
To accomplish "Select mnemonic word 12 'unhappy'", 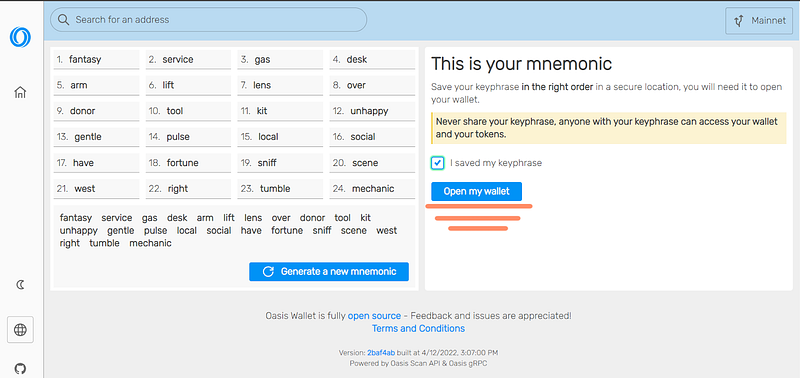I will (x=372, y=111).
